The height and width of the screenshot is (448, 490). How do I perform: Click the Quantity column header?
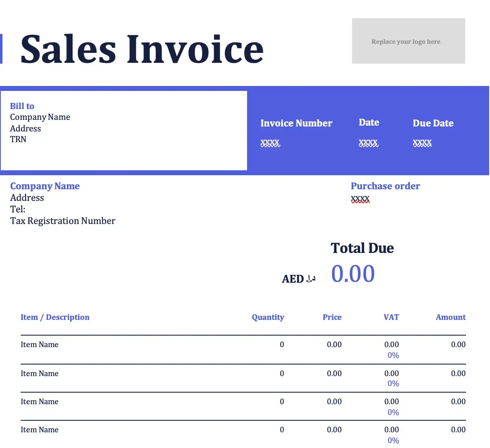pyautogui.click(x=268, y=317)
